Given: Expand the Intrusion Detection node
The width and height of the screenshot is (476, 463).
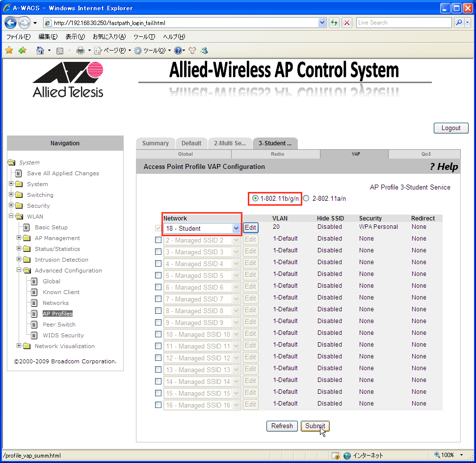Looking at the screenshot, I should 19,259.
